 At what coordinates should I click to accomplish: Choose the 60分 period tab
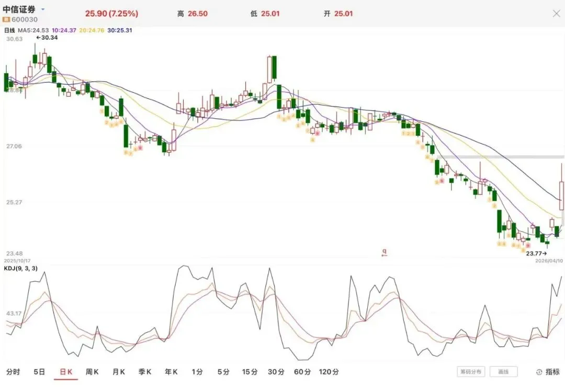point(302,372)
